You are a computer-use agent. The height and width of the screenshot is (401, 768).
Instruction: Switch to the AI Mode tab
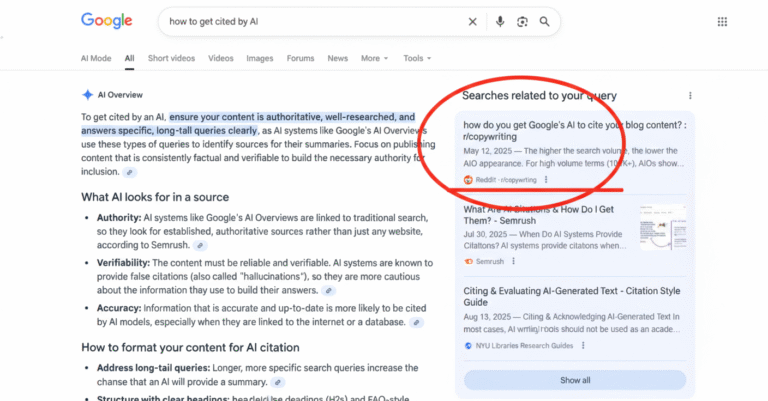(x=96, y=58)
